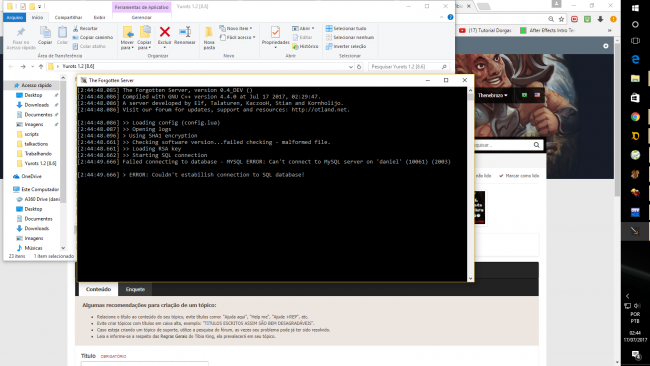650x366 pixels.
Task: Open the talkactions folder in the sidebar
Action: (x=36, y=144)
